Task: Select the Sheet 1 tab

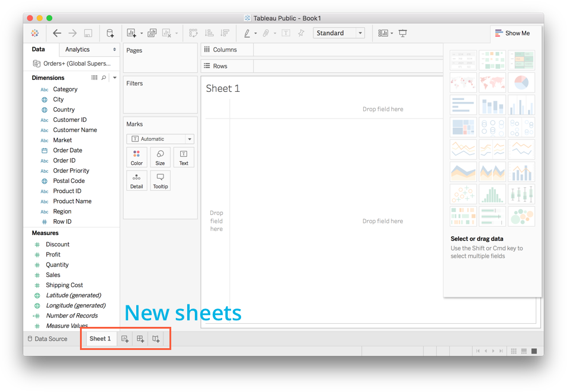Action: (x=100, y=339)
